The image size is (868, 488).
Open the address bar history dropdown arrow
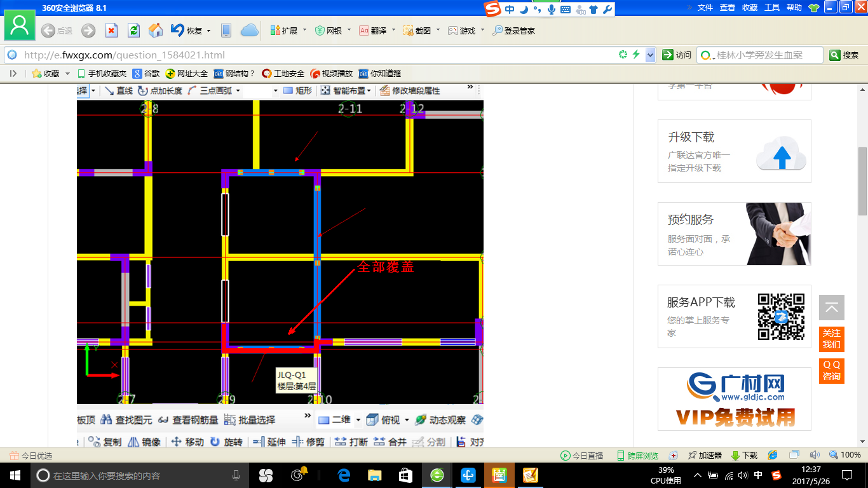tap(650, 55)
